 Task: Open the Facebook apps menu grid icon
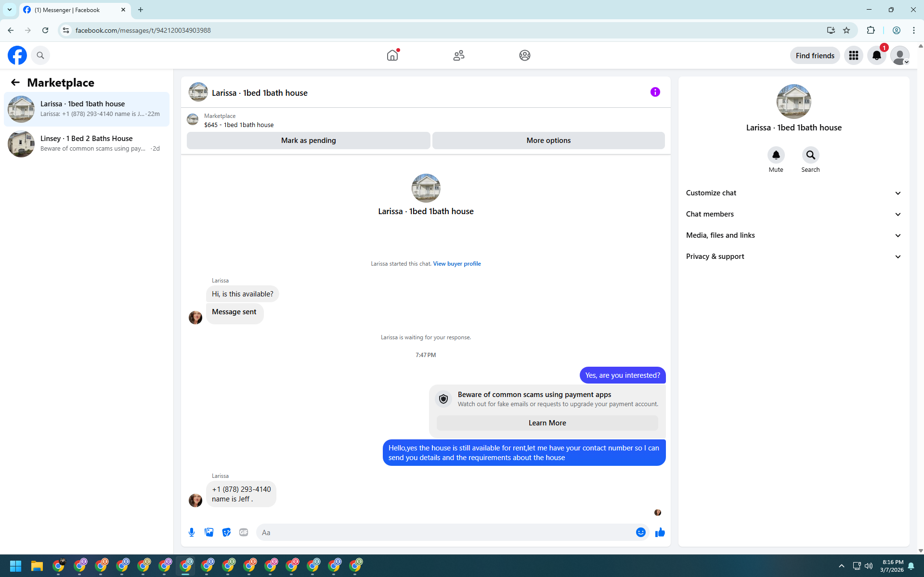[853, 55]
